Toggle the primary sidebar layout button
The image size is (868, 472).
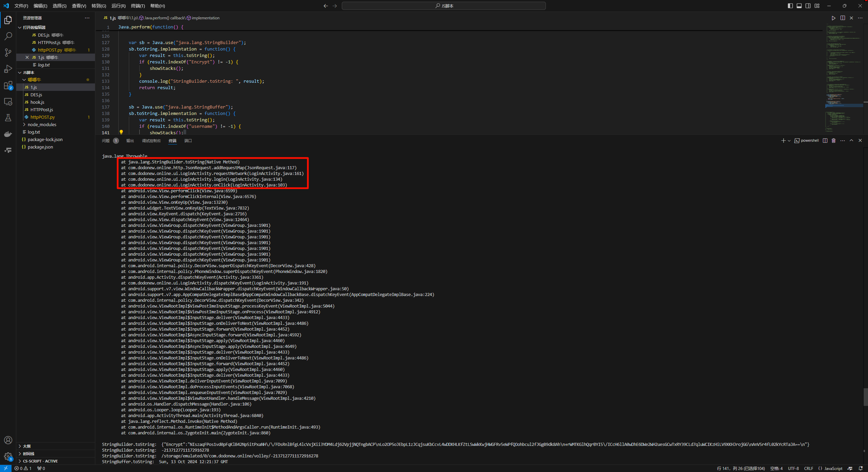pyautogui.click(x=790, y=6)
